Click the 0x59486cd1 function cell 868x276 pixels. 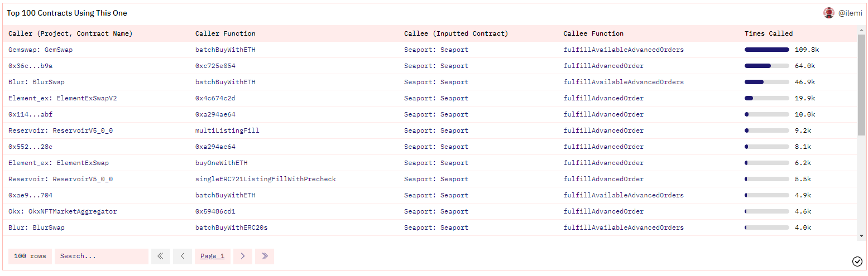point(215,211)
